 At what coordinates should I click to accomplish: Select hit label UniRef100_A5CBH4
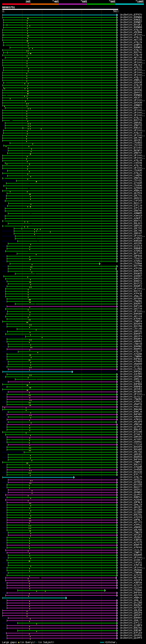click(x=131, y=32)
